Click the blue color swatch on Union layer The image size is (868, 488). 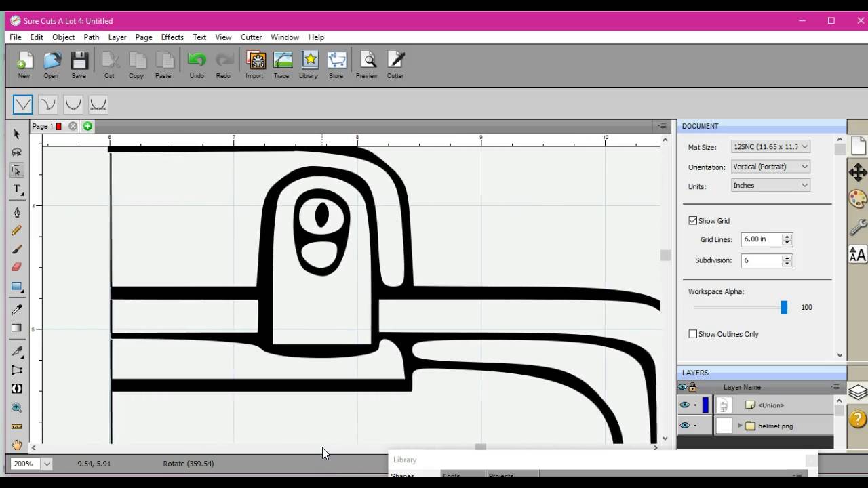[705, 405]
